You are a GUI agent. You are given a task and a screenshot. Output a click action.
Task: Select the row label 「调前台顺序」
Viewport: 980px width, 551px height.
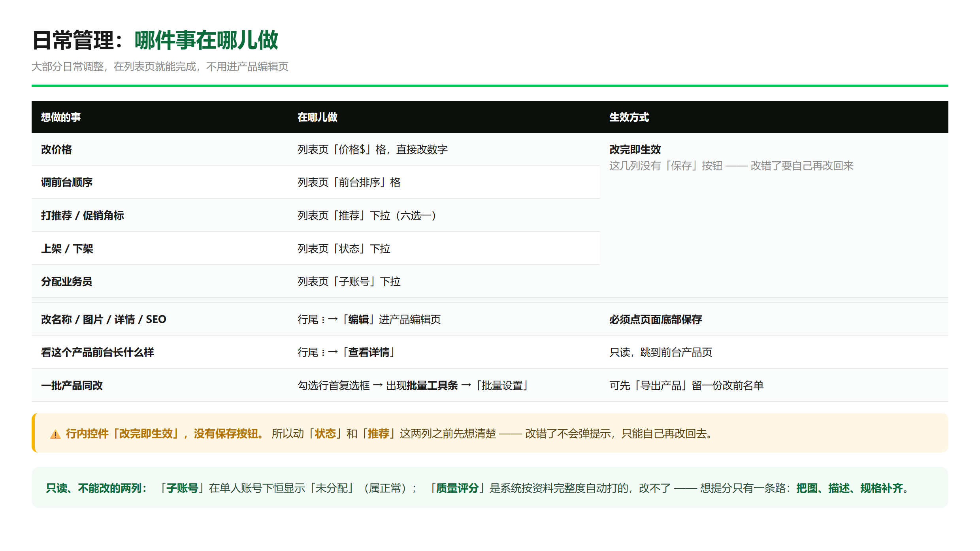[67, 182]
